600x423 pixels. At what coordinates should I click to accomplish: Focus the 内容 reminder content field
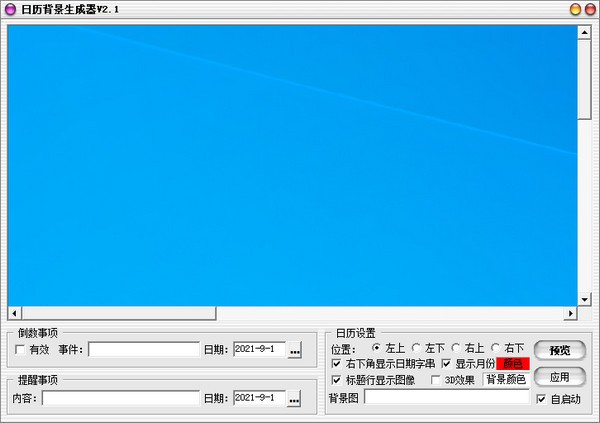click(121, 398)
